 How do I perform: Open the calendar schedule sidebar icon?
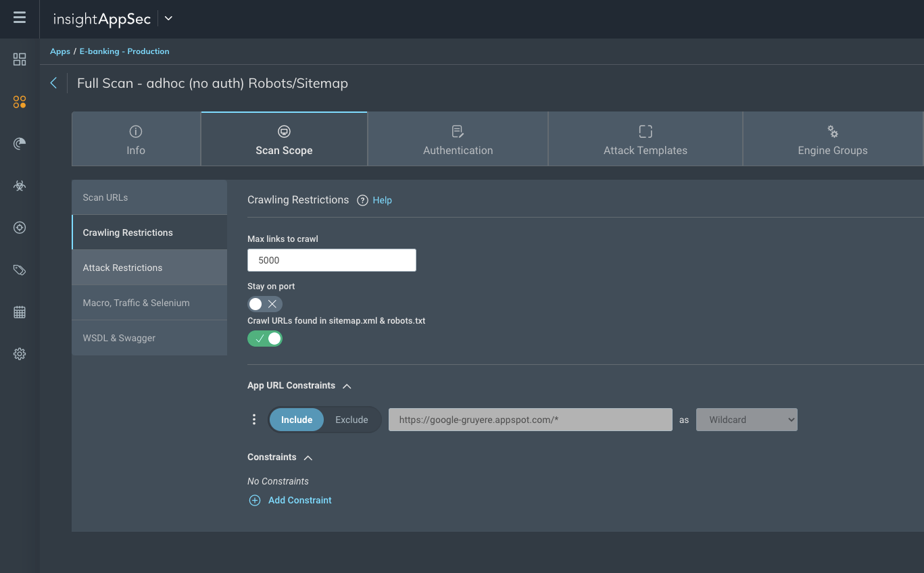[x=20, y=312]
